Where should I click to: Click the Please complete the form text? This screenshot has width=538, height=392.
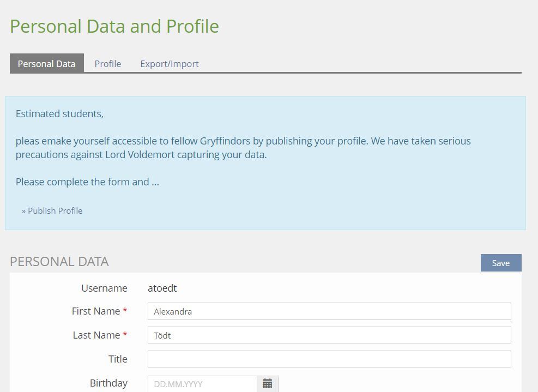coord(87,182)
